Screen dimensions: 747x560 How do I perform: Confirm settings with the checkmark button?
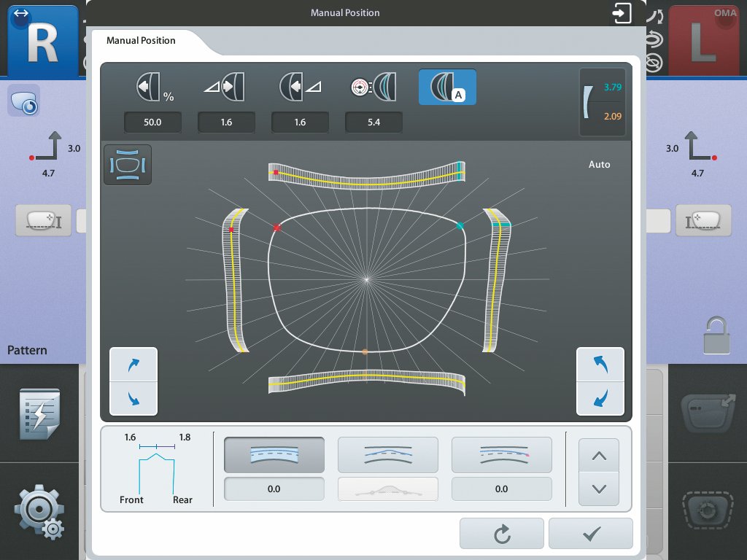point(590,534)
